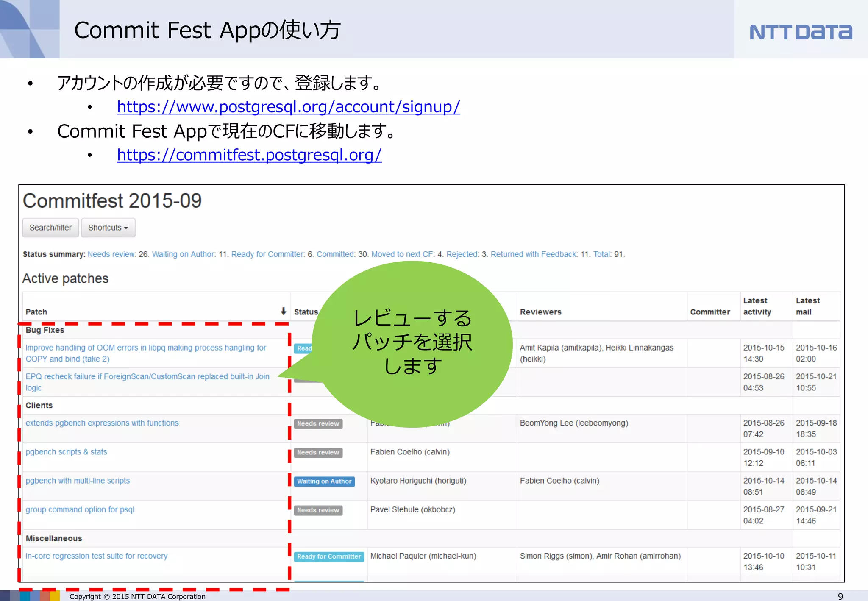Click Needs review badge for group command option

click(x=318, y=510)
